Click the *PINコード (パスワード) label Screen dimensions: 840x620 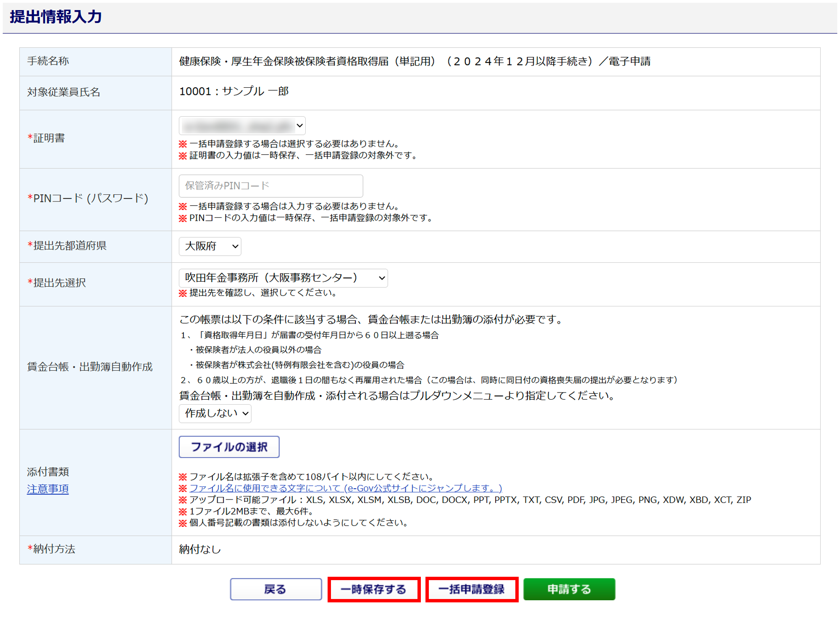88,198
